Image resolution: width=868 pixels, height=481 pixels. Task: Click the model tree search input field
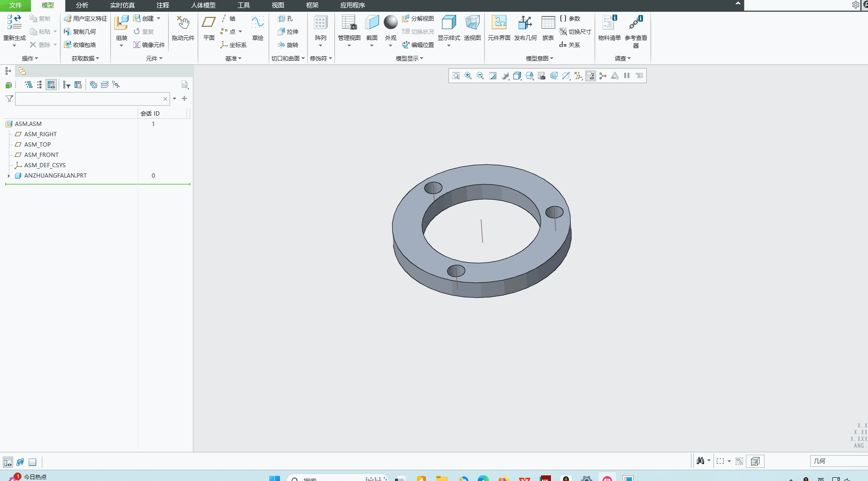(89, 99)
